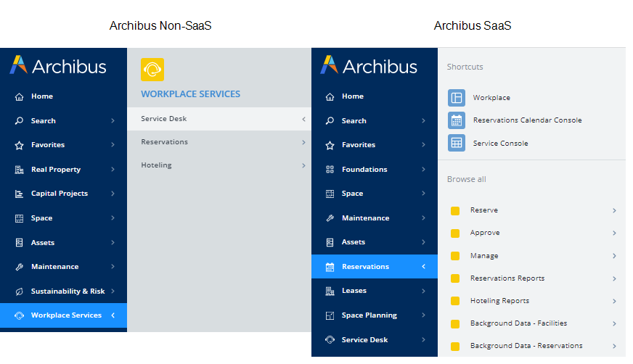The height and width of the screenshot is (364, 633).
Task: Click the yellow Workplace Services headset icon
Action: pos(152,70)
